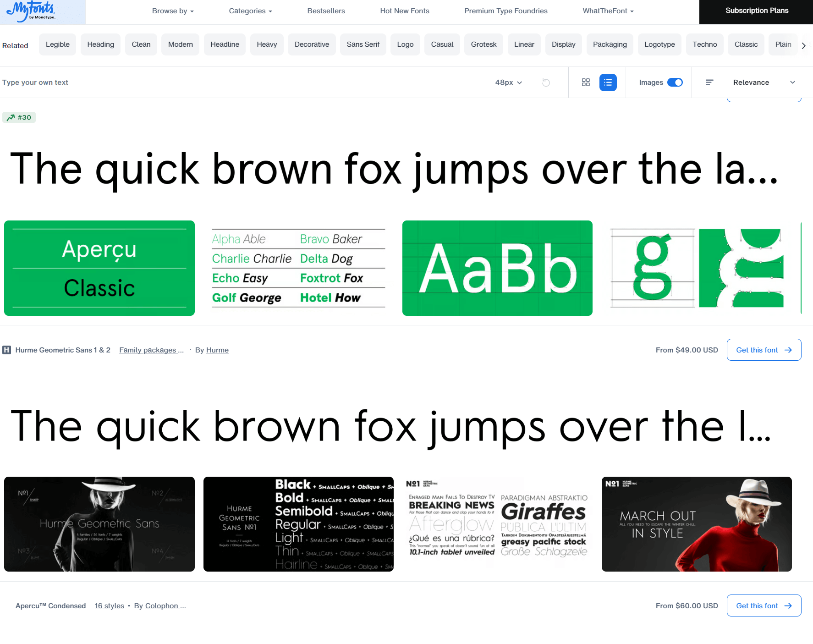Screen dimensions: 813x644
Task: Click Get this font for Hurme Geometric Sans
Action: 764,350
